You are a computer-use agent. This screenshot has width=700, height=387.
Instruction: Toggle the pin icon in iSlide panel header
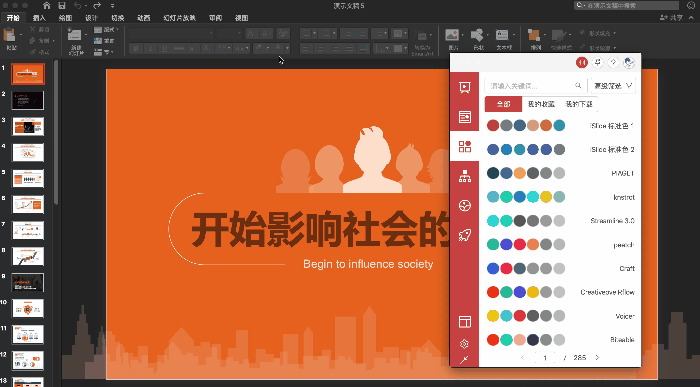click(x=597, y=63)
